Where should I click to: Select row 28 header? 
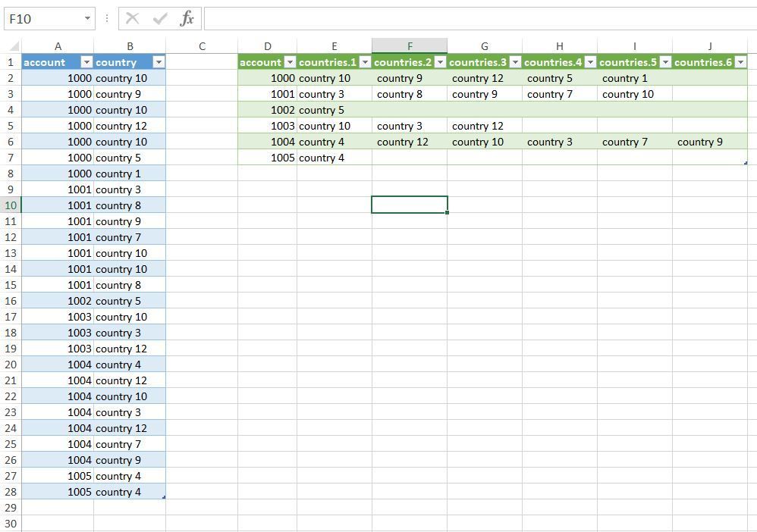click(11, 492)
